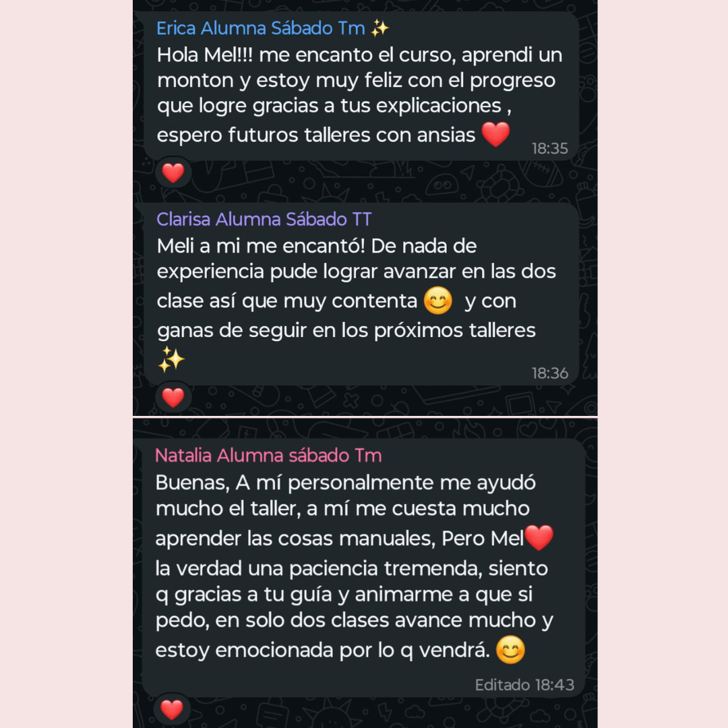Click the sparkles emoji ending Clarisa's message
728x728 pixels.
coord(171,359)
